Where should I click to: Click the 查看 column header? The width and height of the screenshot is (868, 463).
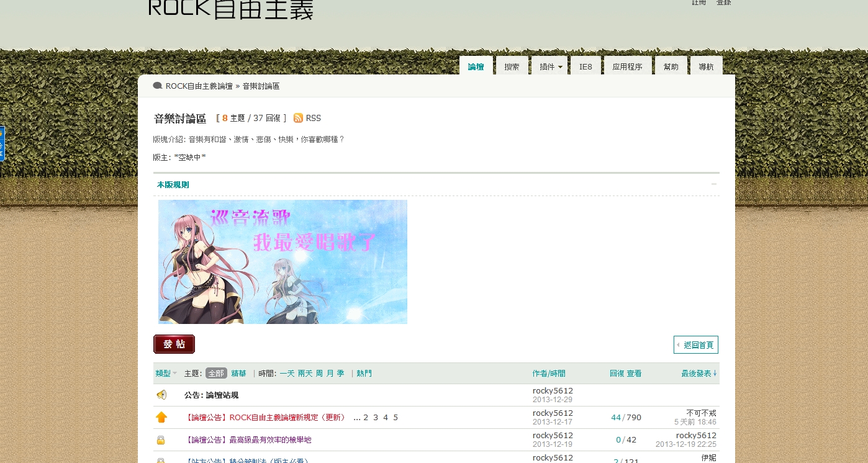click(634, 373)
